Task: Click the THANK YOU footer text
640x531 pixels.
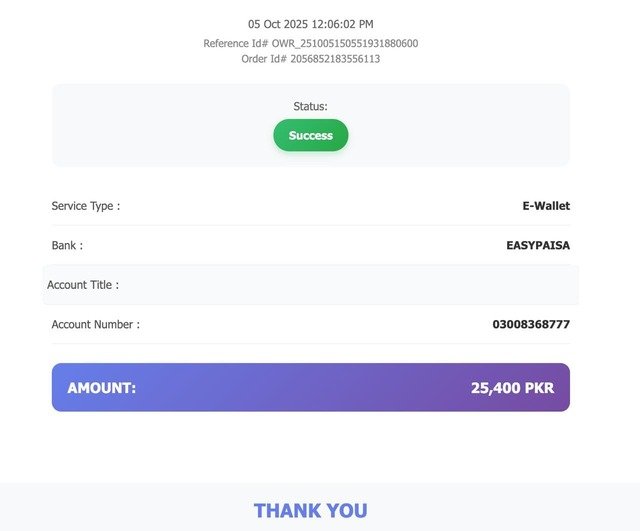Action: point(310,511)
